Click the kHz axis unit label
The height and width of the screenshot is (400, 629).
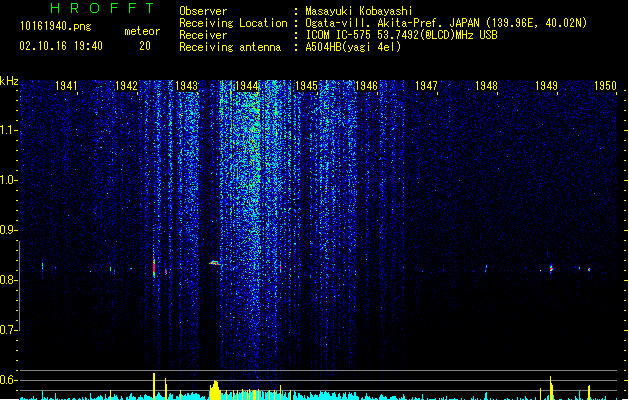[9, 81]
